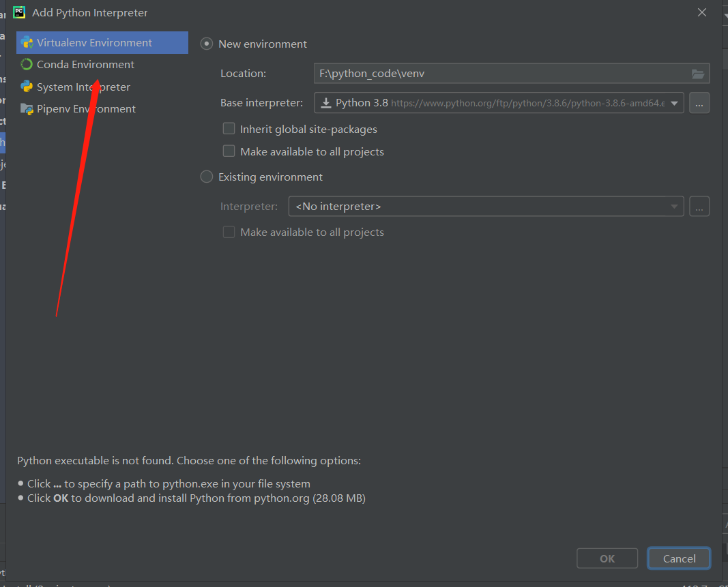
Task: Click the Cancel button
Action: pyautogui.click(x=679, y=558)
